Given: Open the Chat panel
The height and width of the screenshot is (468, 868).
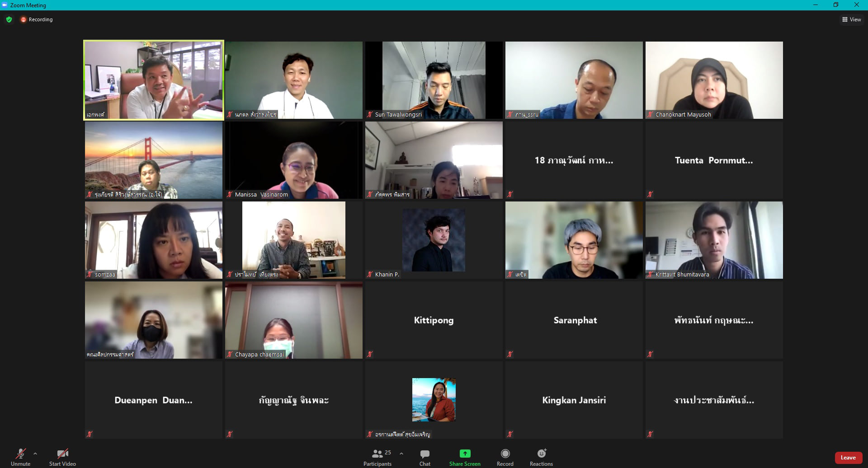Looking at the screenshot, I should pos(425,457).
